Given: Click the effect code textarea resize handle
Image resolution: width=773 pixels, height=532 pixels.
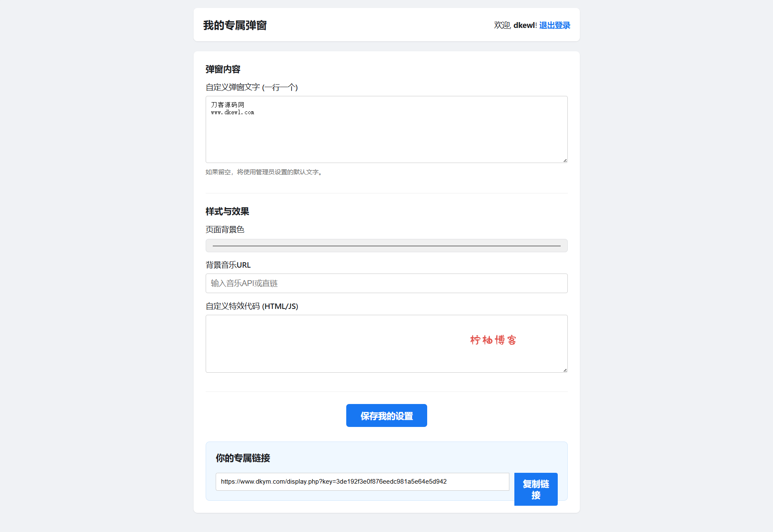Looking at the screenshot, I should point(565,370).
